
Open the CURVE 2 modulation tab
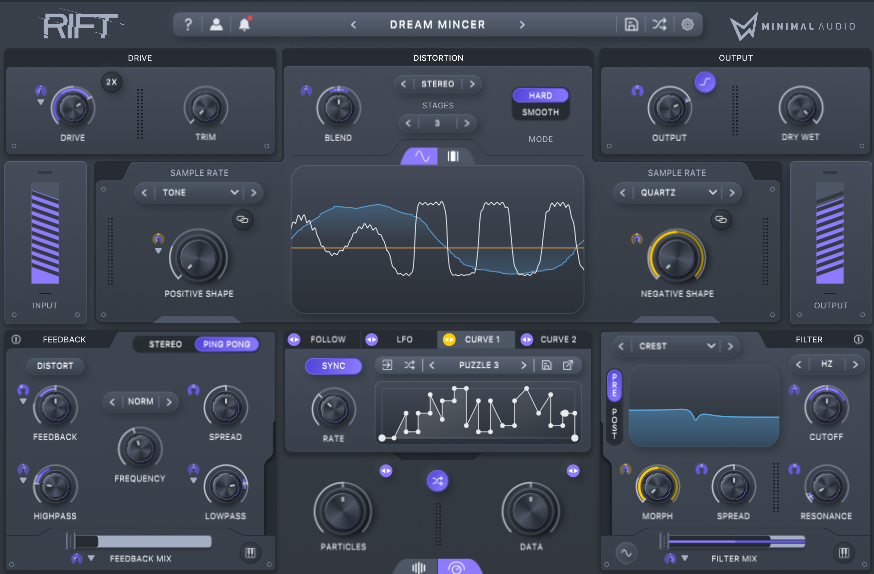pyautogui.click(x=551, y=339)
